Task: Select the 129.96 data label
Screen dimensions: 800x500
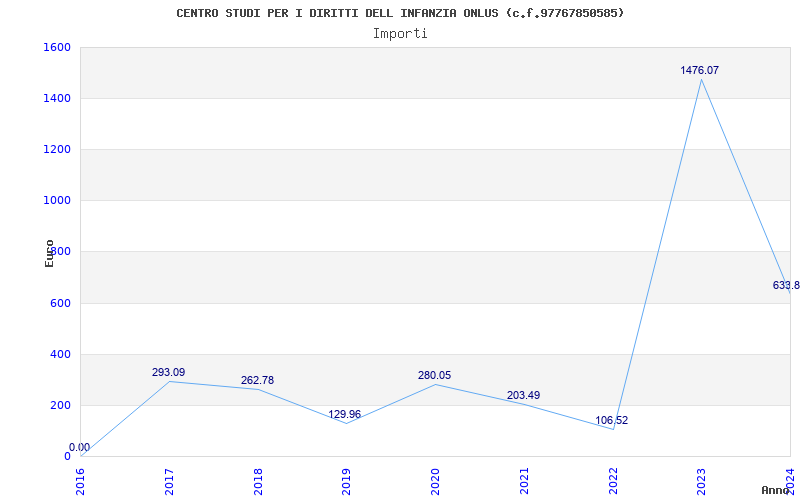Action: click(x=344, y=414)
